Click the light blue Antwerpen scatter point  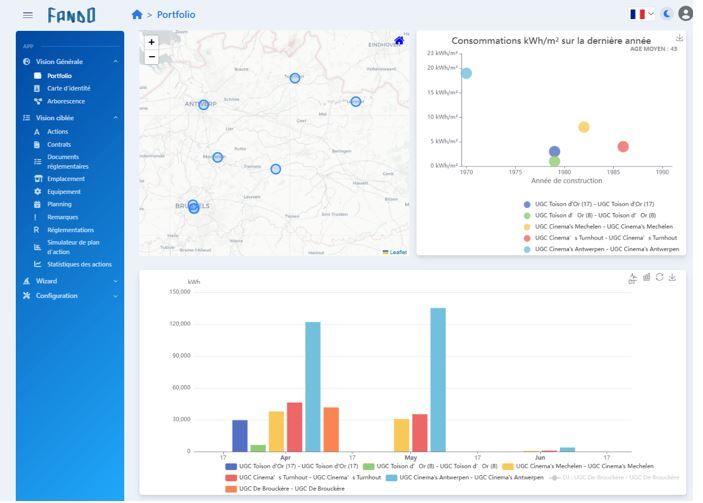click(466, 73)
